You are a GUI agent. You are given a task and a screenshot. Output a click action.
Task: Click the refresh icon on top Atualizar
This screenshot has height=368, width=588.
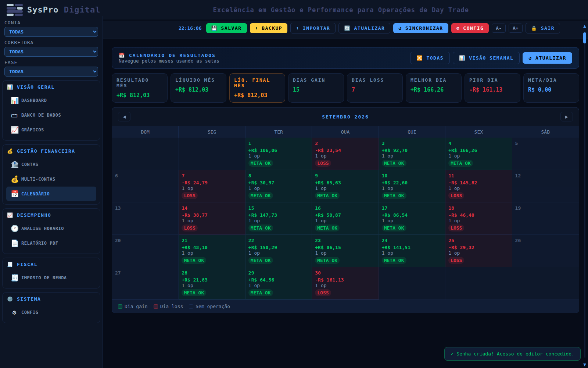tap(347, 28)
